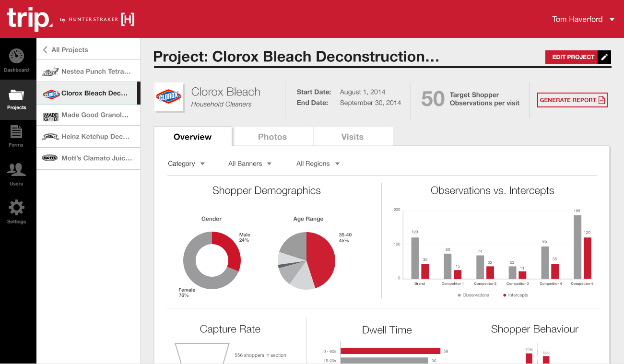Viewport: 624px width, 364px height.
Task: Click the Capture Rate funnel graphic
Action: tap(201, 353)
